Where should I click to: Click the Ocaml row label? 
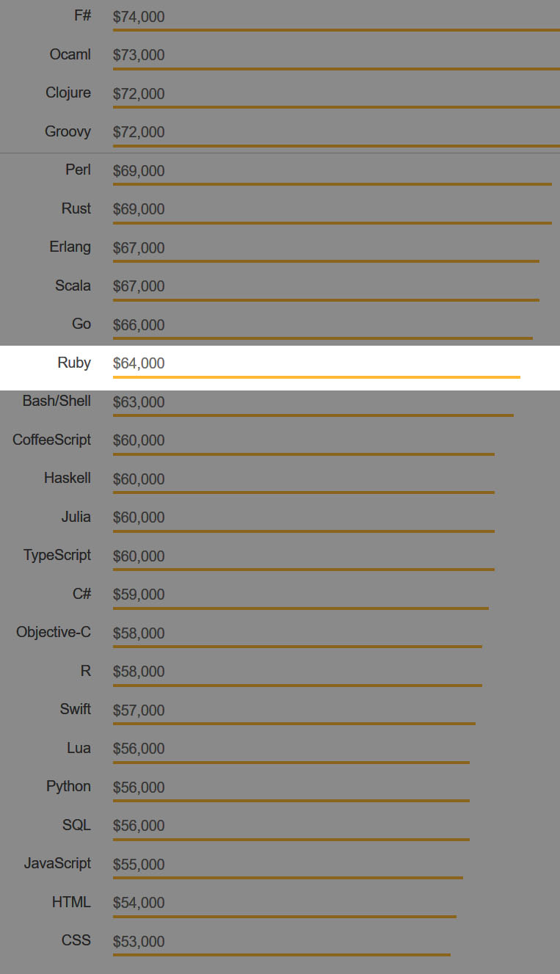[x=70, y=54]
